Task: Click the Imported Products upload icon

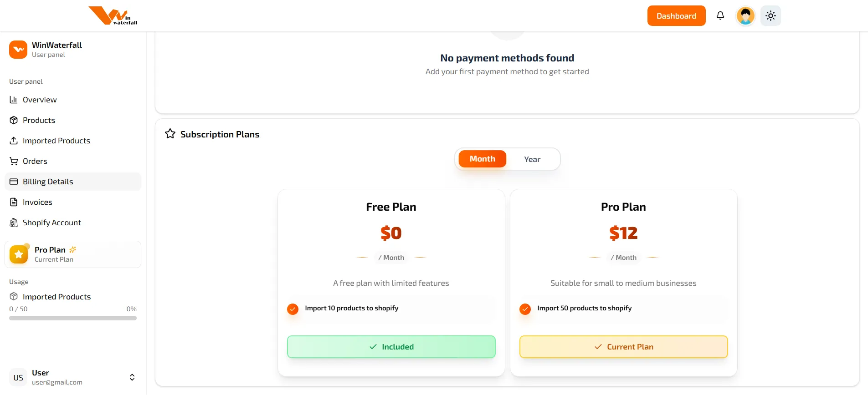Action: [14, 141]
